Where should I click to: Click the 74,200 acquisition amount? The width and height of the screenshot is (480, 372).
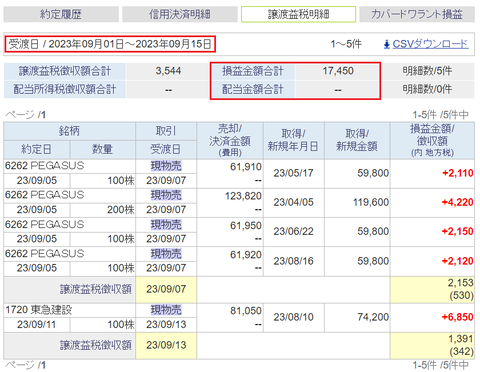(373, 317)
